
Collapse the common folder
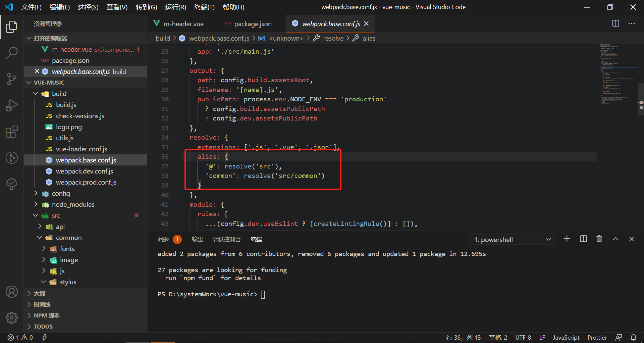[40, 238]
